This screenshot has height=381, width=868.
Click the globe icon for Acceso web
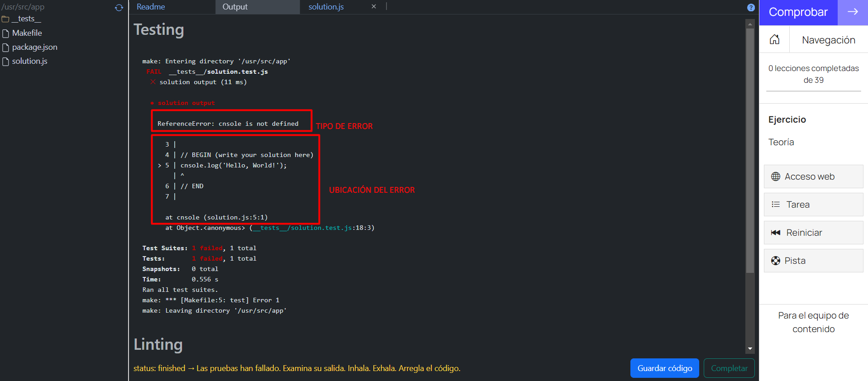(776, 176)
